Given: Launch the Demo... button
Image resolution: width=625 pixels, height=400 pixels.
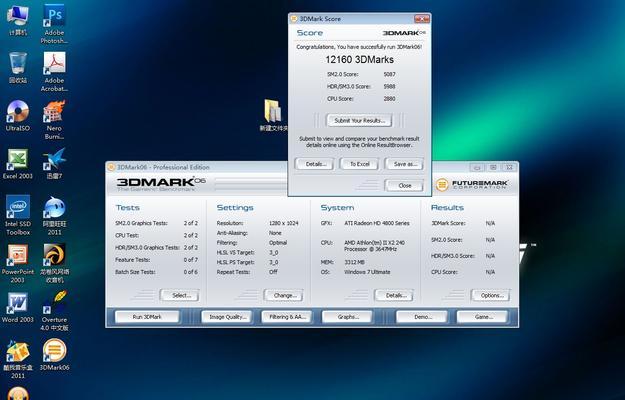Looking at the screenshot, I should pyautogui.click(x=422, y=317).
